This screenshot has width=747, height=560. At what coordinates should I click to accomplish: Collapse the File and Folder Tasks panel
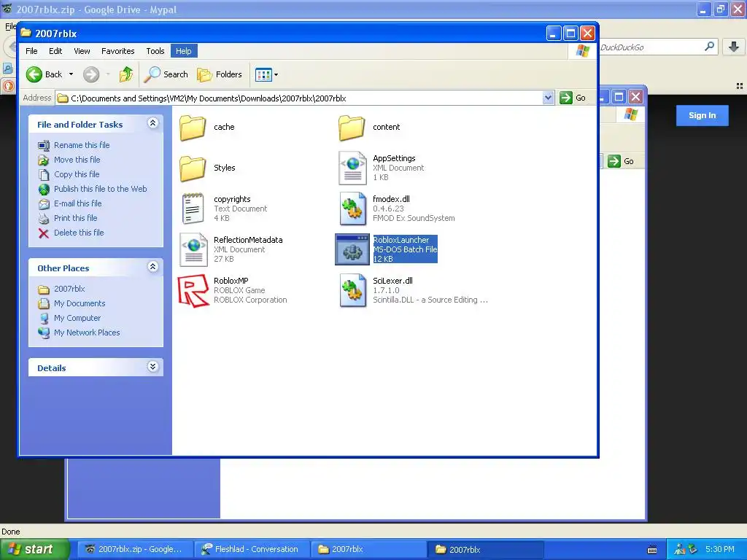[153, 123]
